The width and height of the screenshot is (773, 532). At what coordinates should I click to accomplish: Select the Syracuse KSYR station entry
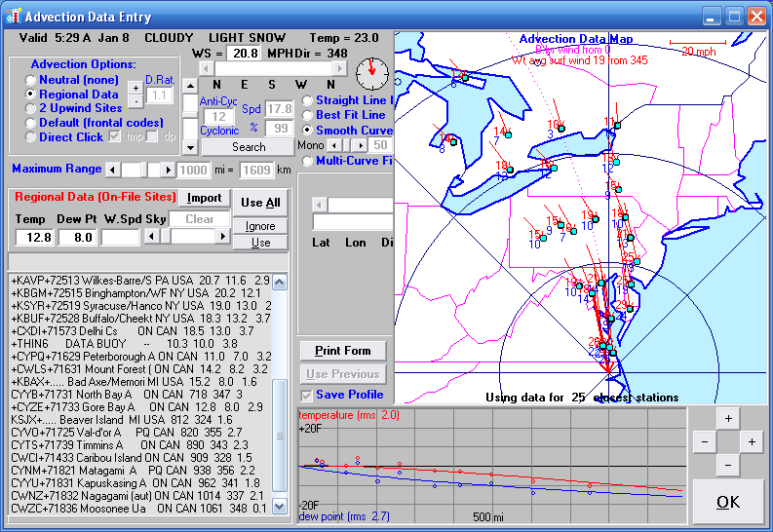pos(136,305)
